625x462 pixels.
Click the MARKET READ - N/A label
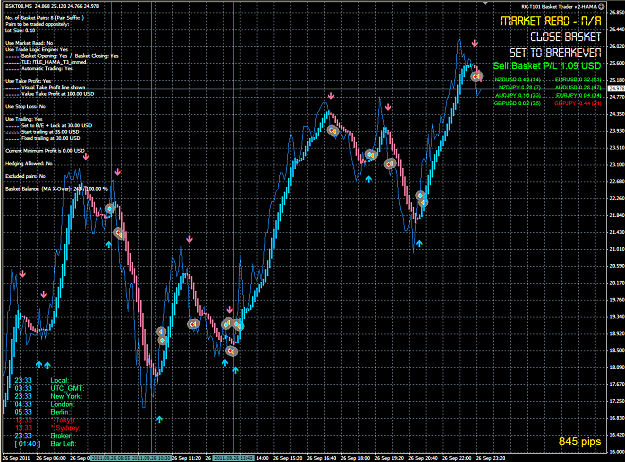tap(550, 21)
